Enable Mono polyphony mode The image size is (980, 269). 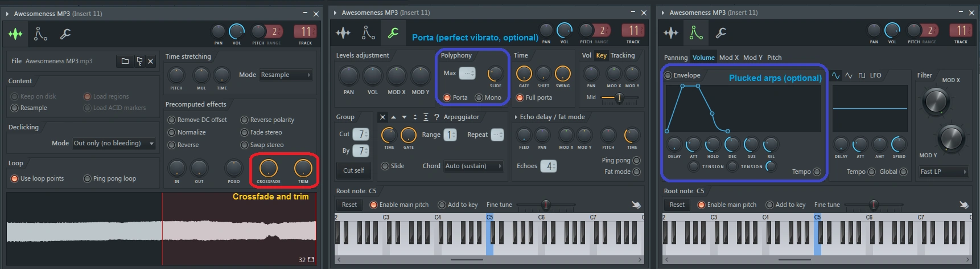point(488,97)
